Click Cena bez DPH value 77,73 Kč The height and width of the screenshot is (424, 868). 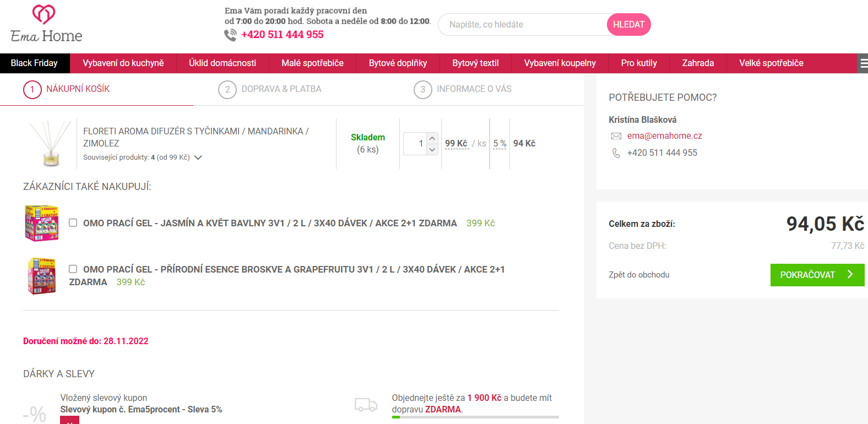[848, 246]
